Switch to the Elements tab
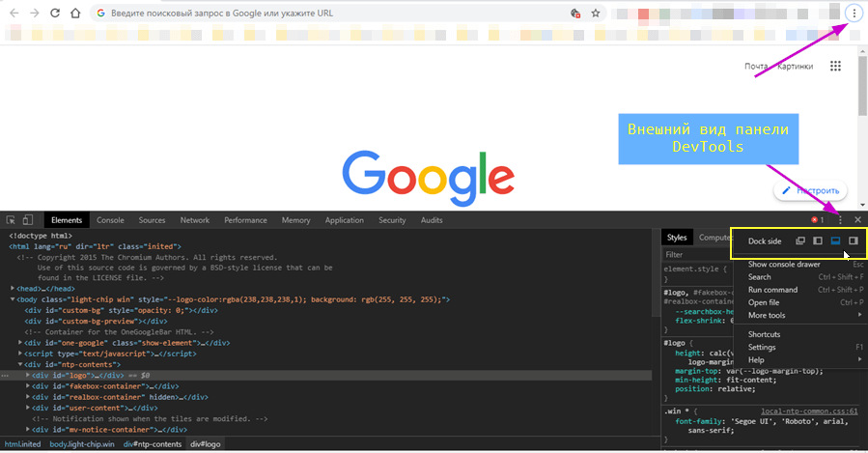 [x=67, y=220]
